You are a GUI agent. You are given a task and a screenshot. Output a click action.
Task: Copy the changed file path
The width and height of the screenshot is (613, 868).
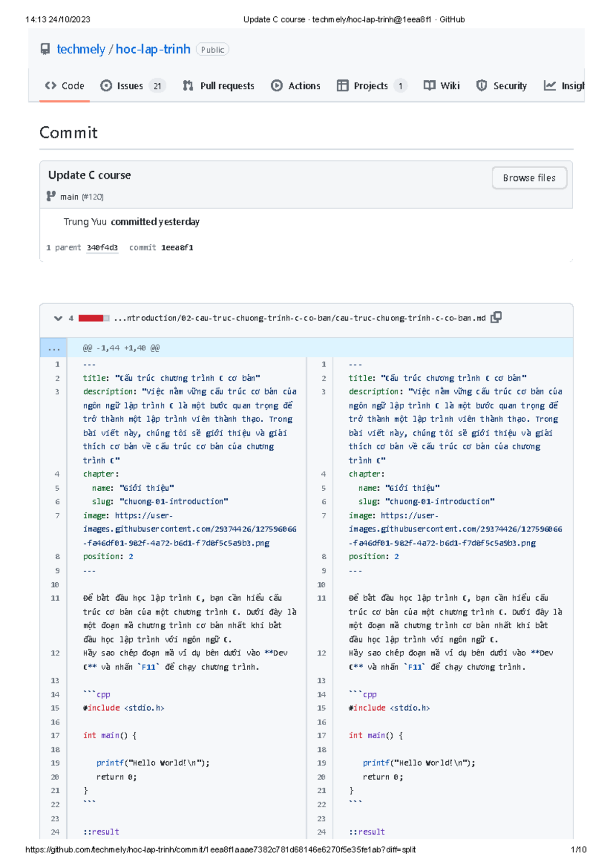coord(496,317)
